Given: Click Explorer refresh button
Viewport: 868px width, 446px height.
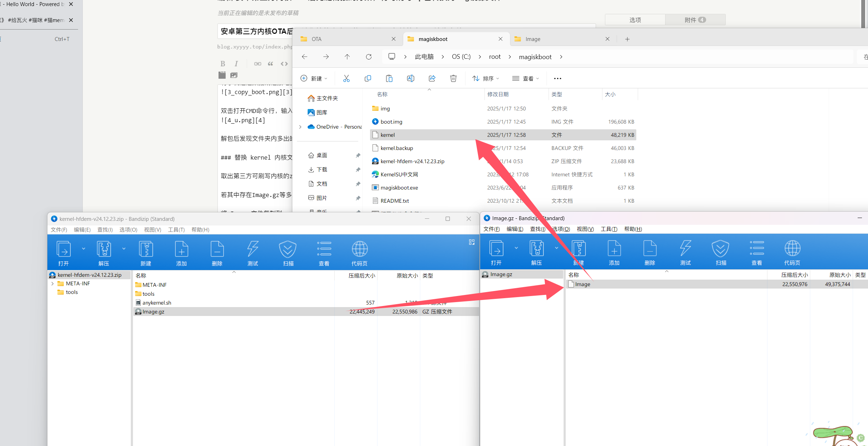Looking at the screenshot, I should click(x=369, y=57).
